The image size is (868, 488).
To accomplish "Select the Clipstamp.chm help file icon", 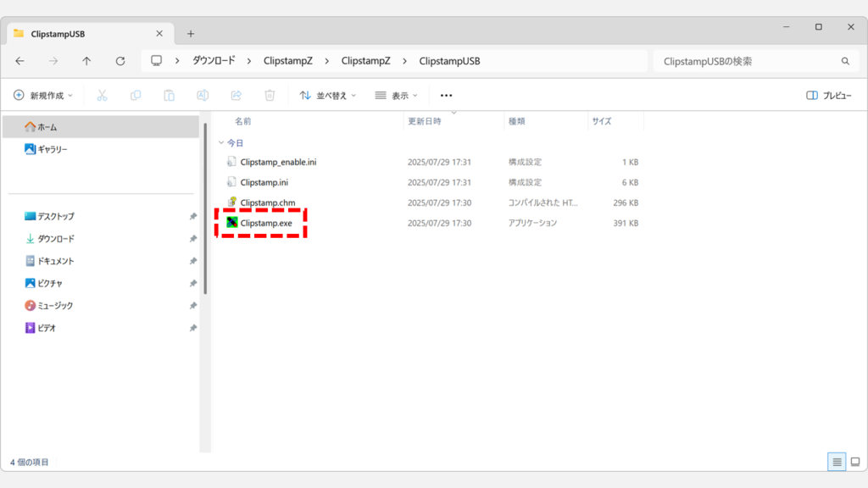I will 232,202.
